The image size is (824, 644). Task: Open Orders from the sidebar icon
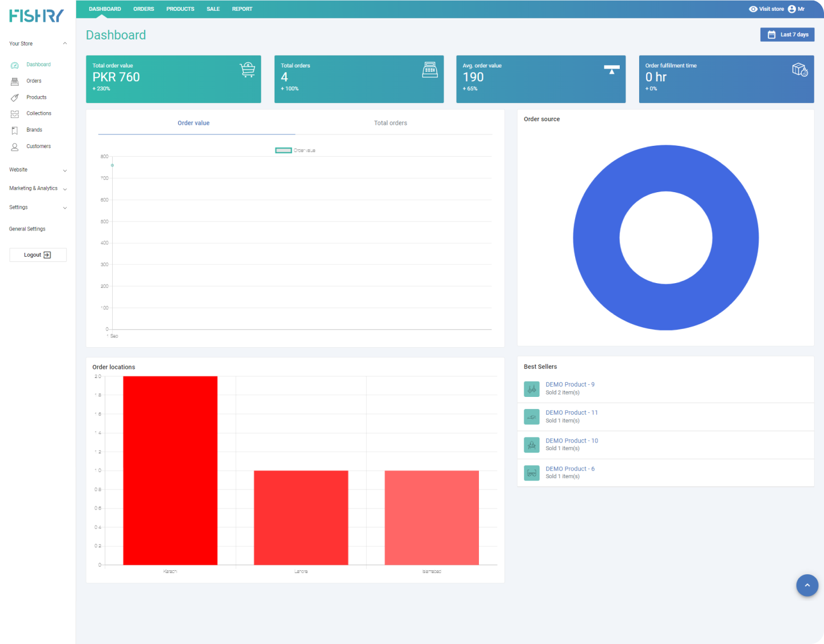[x=14, y=81]
